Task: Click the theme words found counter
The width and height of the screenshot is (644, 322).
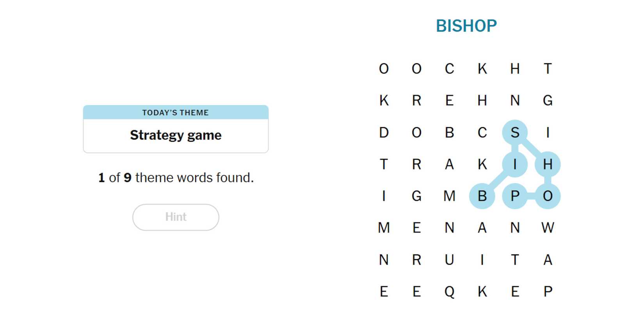Action: coord(176,178)
